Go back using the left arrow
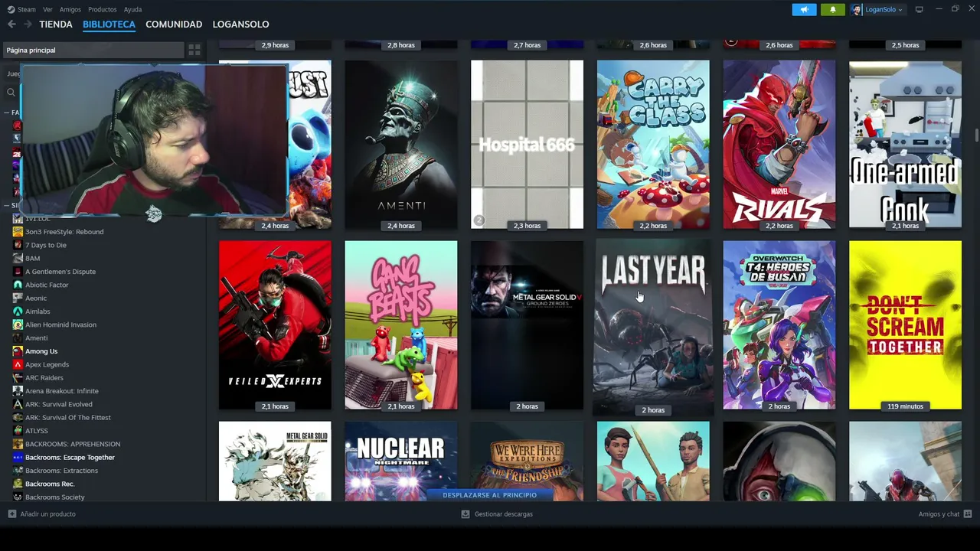This screenshot has height=551, width=980. [11, 24]
